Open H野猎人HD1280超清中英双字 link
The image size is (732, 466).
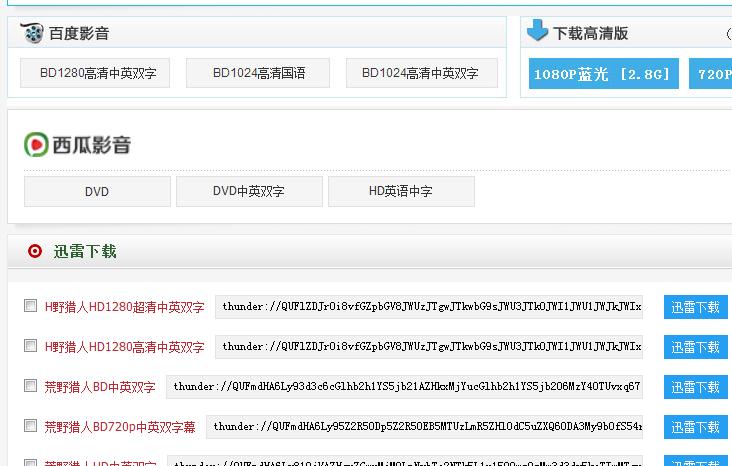125,307
